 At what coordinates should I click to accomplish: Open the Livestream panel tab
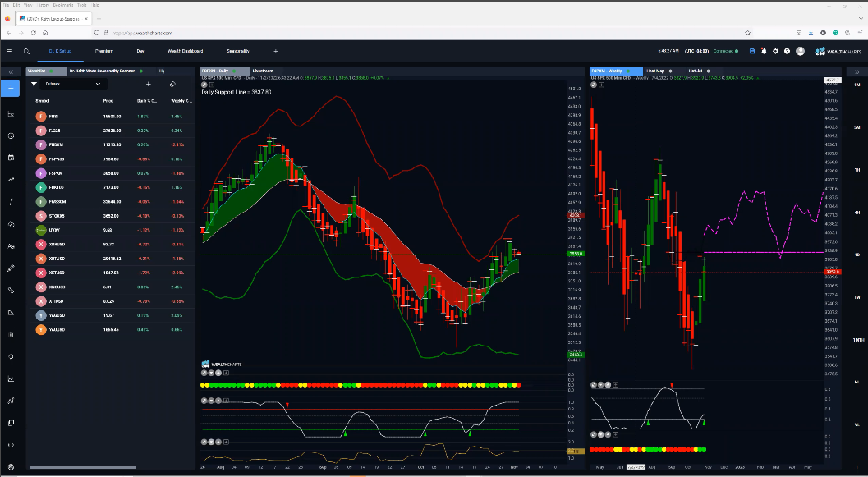tap(263, 71)
